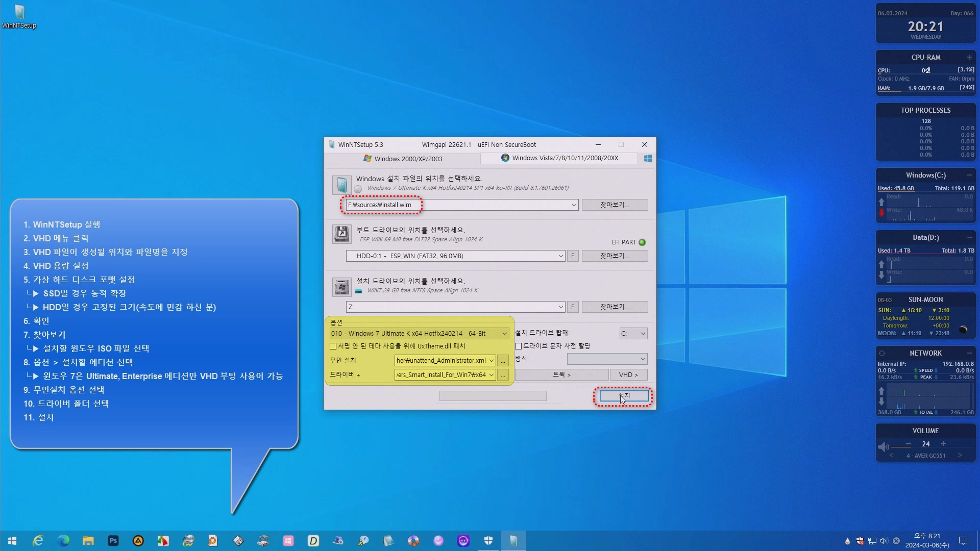Open the Start menu
The image size is (980, 551).
click(12, 541)
